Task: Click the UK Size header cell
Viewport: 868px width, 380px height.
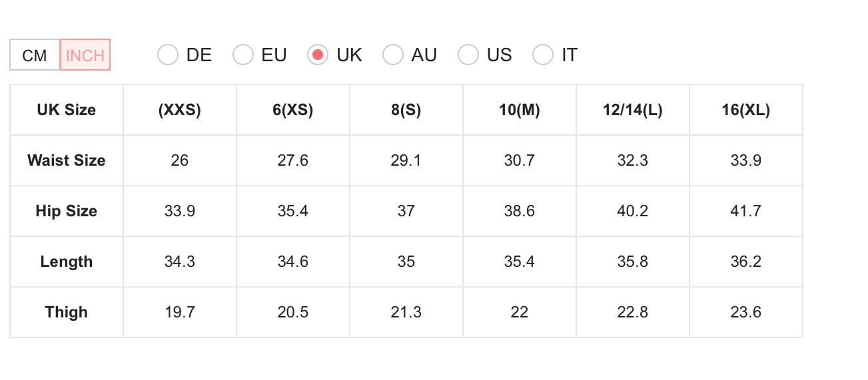Action: [x=67, y=110]
